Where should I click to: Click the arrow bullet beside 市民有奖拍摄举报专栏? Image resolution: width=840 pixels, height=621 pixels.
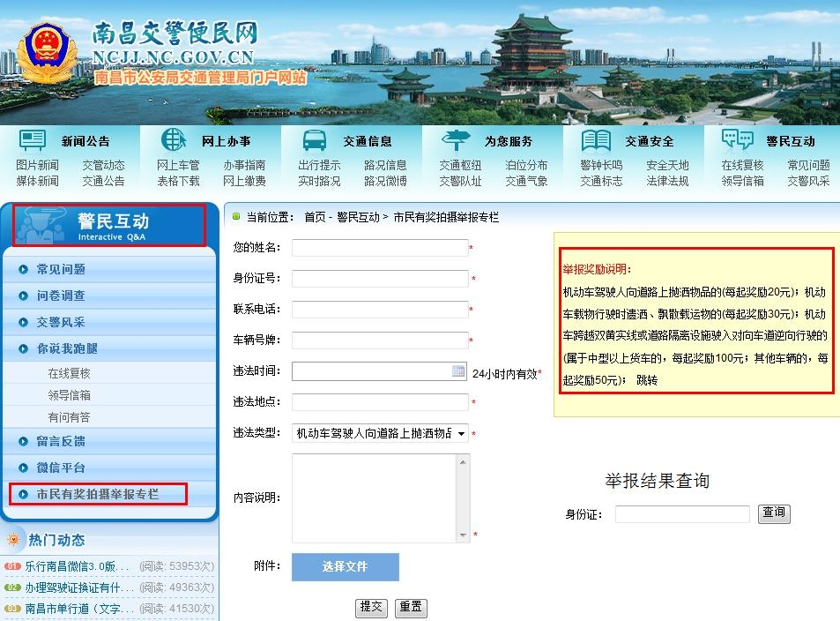[23, 494]
